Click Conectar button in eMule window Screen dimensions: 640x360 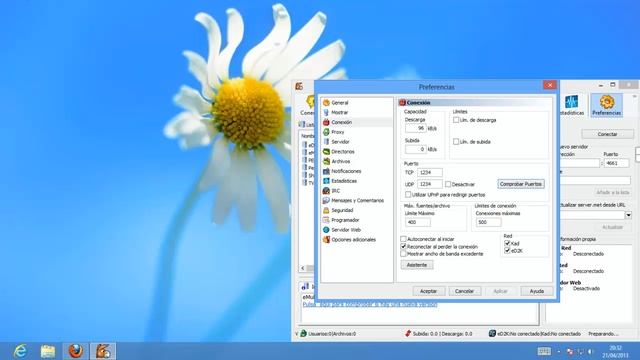607,134
